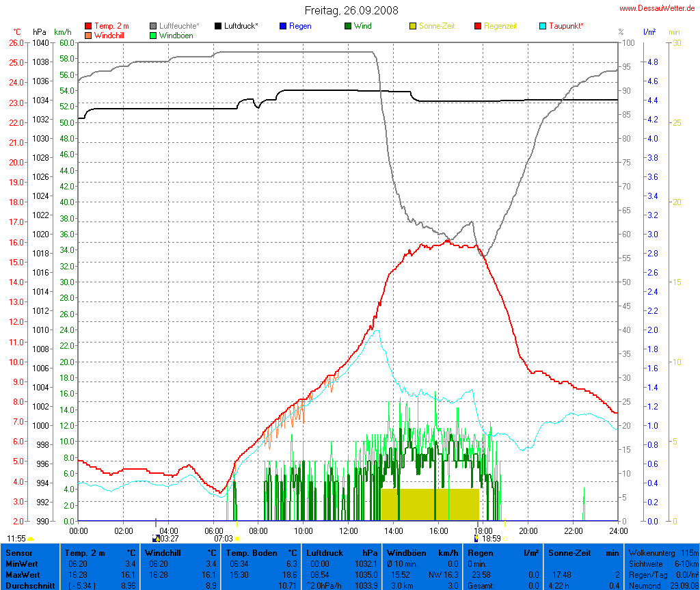700x590 pixels.
Task: Click the moon icon beside 03:27
Action: 155,539
